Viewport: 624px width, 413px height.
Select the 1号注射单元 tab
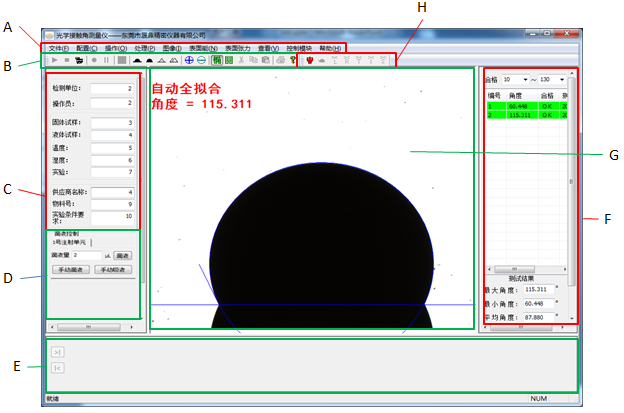[x=68, y=242]
